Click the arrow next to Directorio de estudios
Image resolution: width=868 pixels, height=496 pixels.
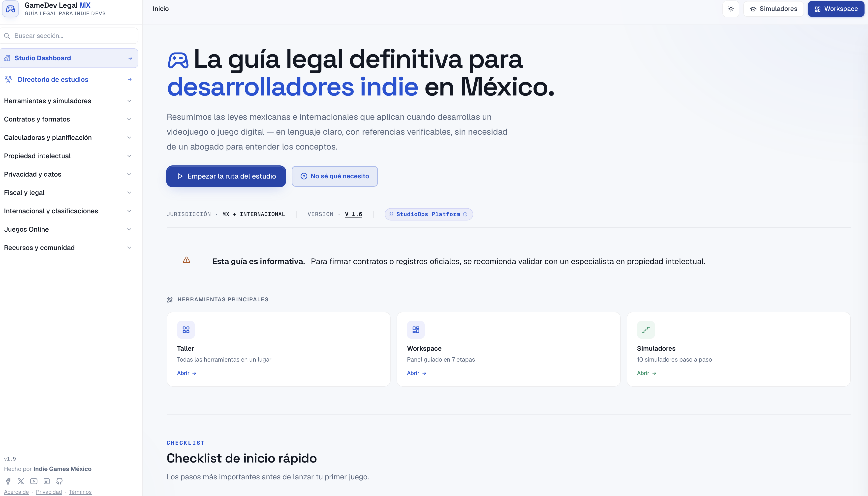point(130,80)
